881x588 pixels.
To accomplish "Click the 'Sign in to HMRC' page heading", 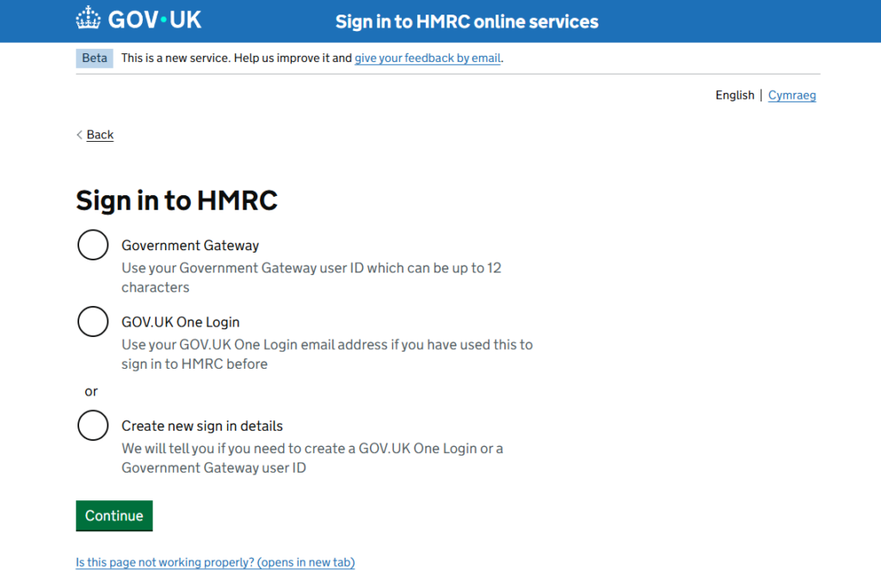I will point(176,201).
